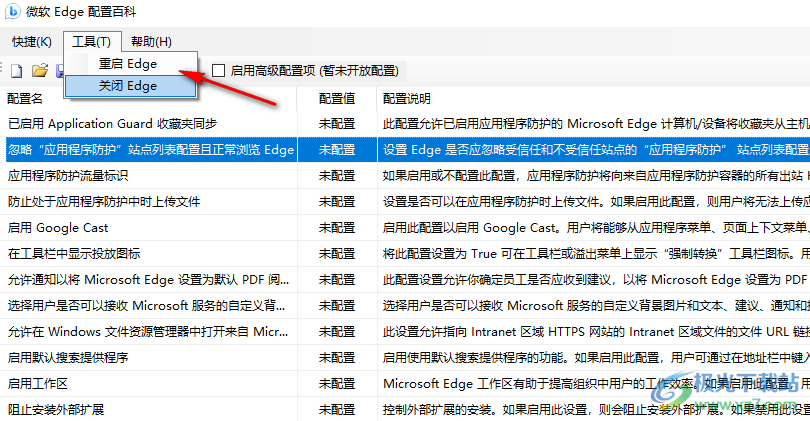Click description starting 如果启用或不配置此配置
Viewport: 810px width, 421px height.
(596, 176)
